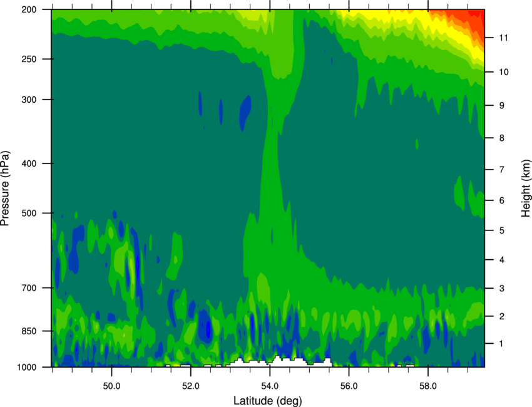Select the 1000 pressure tick label
Image resolution: width=532 pixels, height=407 pixels.
click(26, 368)
